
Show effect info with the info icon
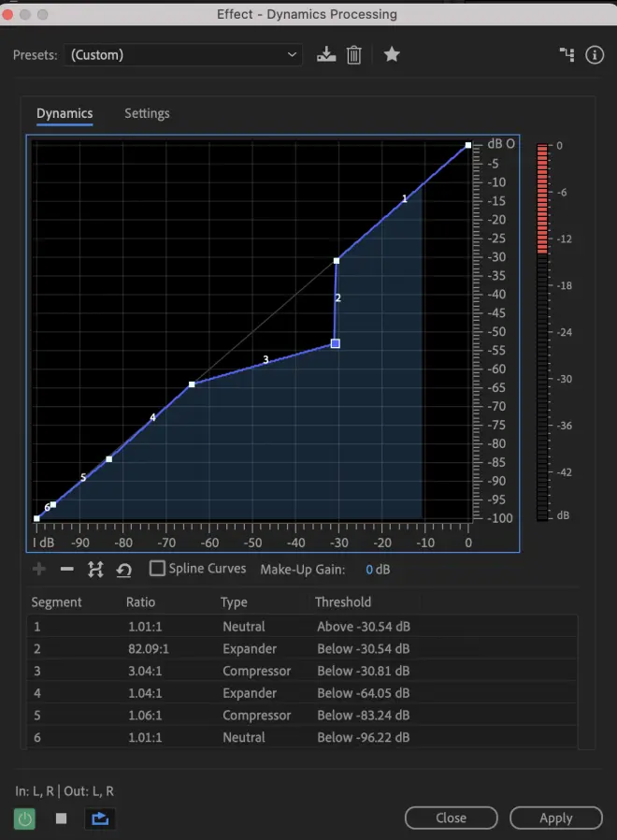(x=595, y=55)
